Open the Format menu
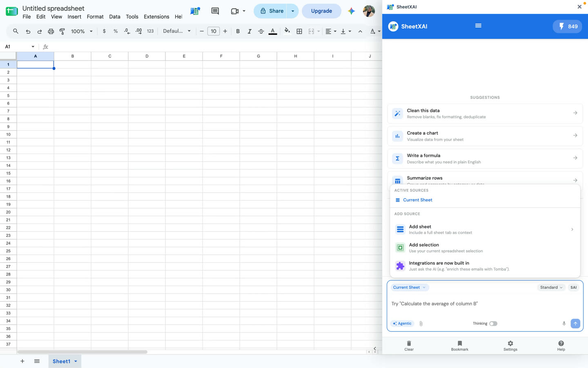The height and width of the screenshot is (368, 588). point(95,17)
